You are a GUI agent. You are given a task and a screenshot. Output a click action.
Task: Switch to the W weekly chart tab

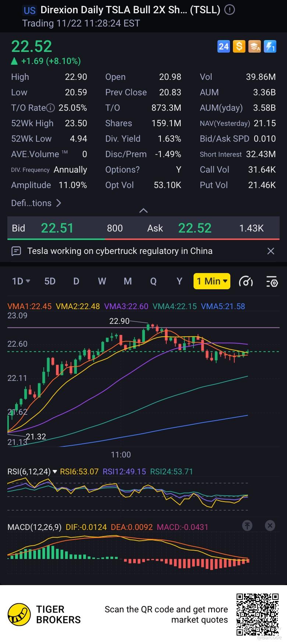click(102, 281)
